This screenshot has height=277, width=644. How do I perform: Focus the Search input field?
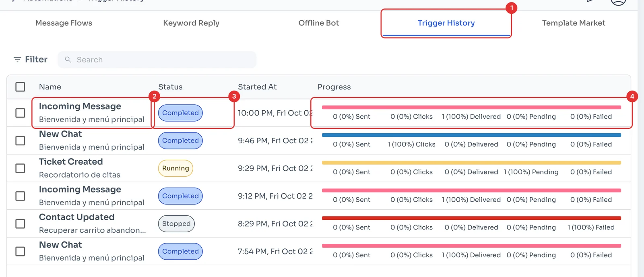coord(157,60)
